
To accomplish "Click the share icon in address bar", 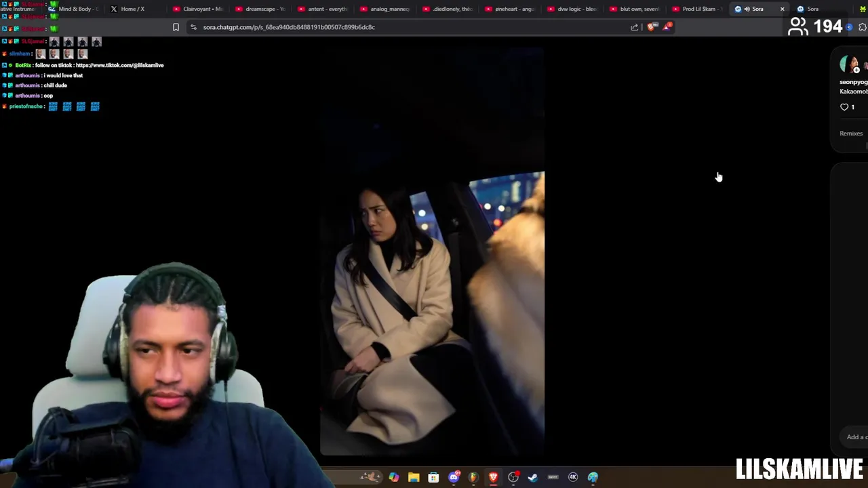I will click(634, 27).
